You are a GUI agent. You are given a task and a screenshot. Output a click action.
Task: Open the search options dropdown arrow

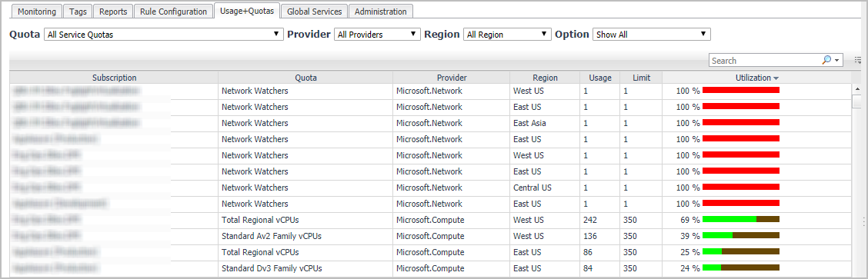coord(837,61)
